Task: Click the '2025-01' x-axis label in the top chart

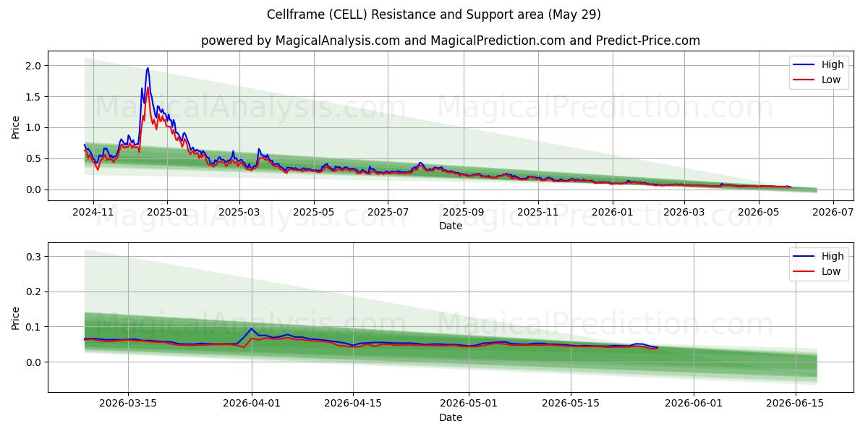Action: [x=167, y=213]
